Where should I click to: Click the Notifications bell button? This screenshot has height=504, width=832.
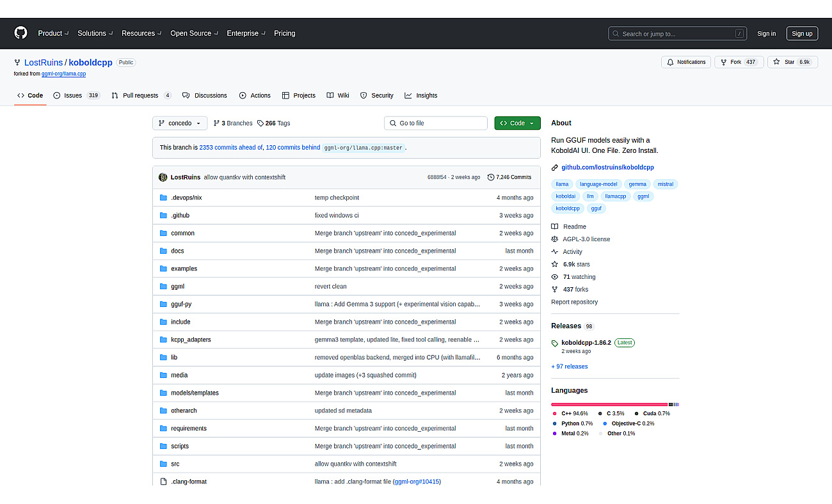tap(686, 62)
